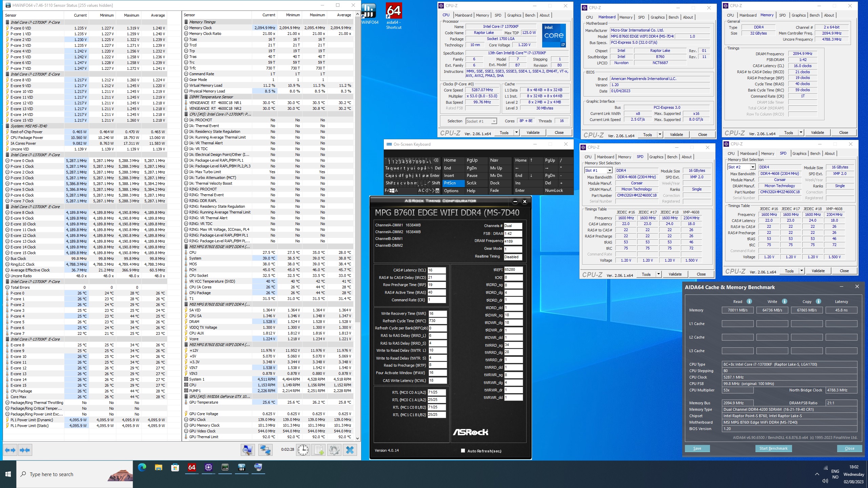Select the HWiNFO64 desktop shortcut

pyautogui.click(x=370, y=14)
